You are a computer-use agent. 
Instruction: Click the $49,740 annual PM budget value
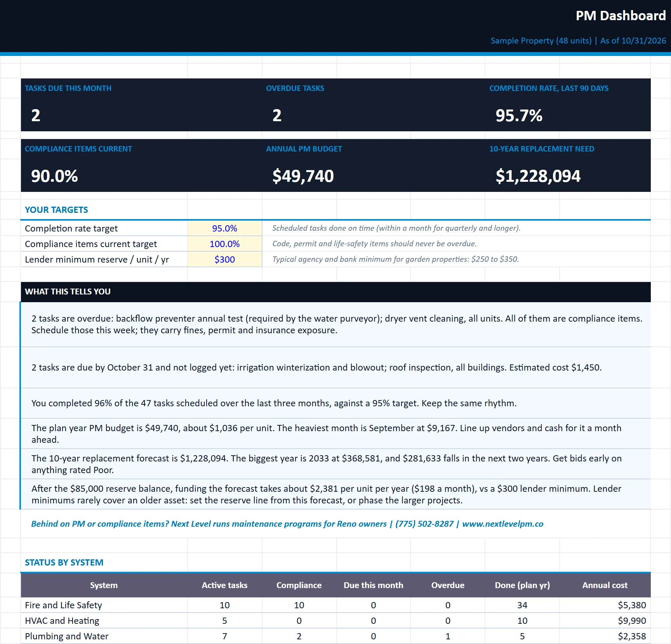click(303, 176)
